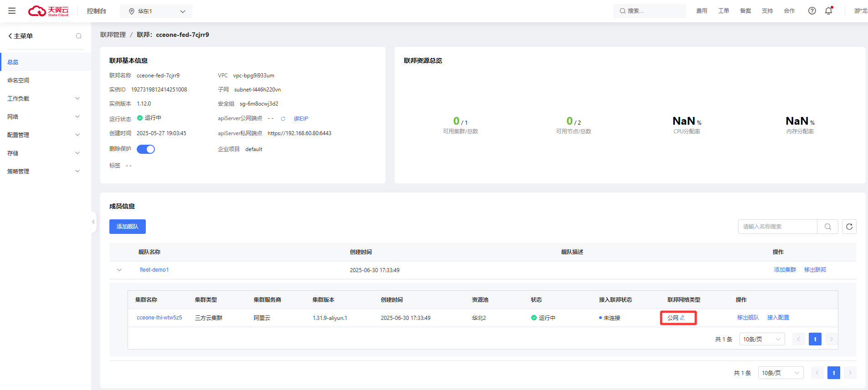
Task: Click the federation name value cceone-fed-7cjrr9
Action: pyautogui.click(x=158, y=76)
